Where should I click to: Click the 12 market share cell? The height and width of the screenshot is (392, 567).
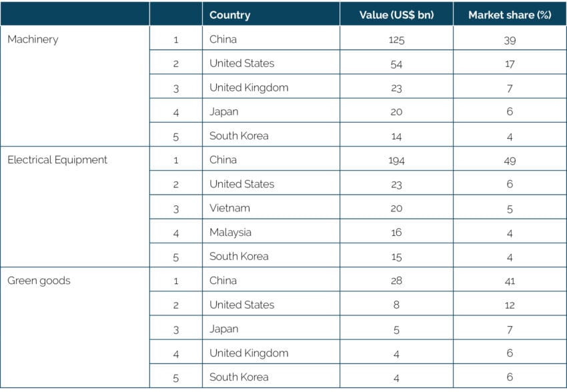point(509,305)
